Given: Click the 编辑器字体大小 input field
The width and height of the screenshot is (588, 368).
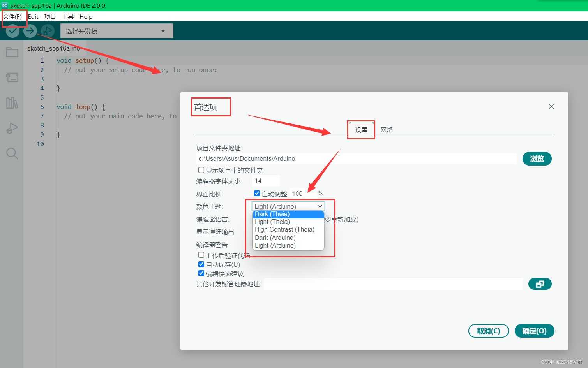Looking at the screenshot, I should [x=265, y=180].
